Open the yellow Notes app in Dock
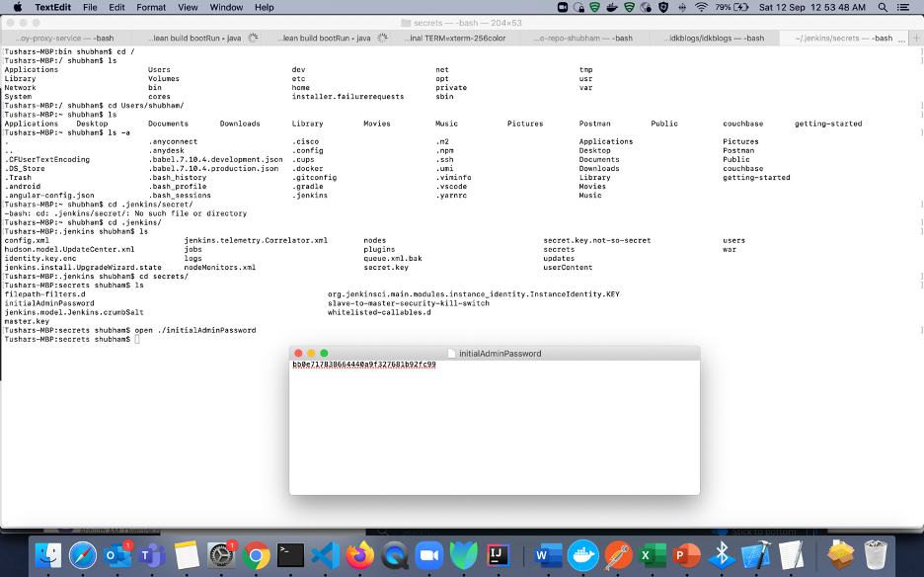Screen dimensions: 924x577 (x=187, y=555)
